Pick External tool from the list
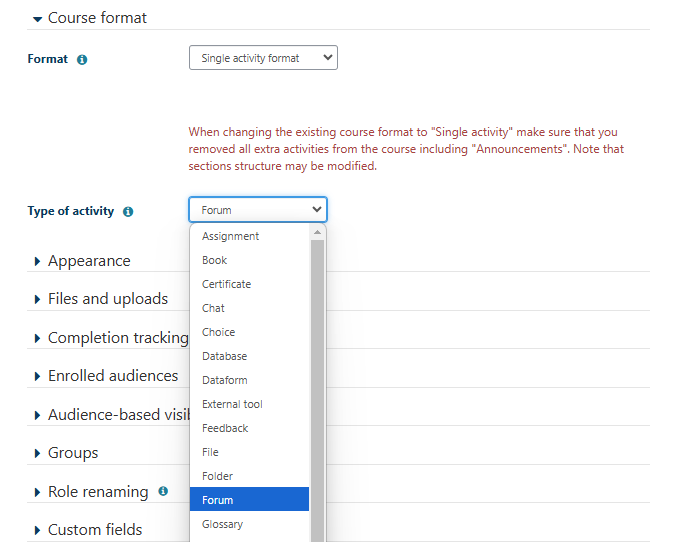673x542 pixels. pyautogui.click(x=232, y=404)
